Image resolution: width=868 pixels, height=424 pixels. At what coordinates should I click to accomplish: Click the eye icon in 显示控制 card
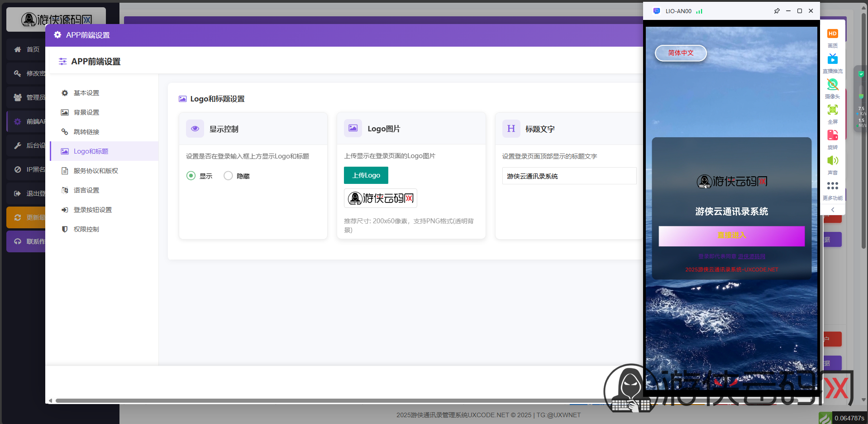click(x=195, y=129)
